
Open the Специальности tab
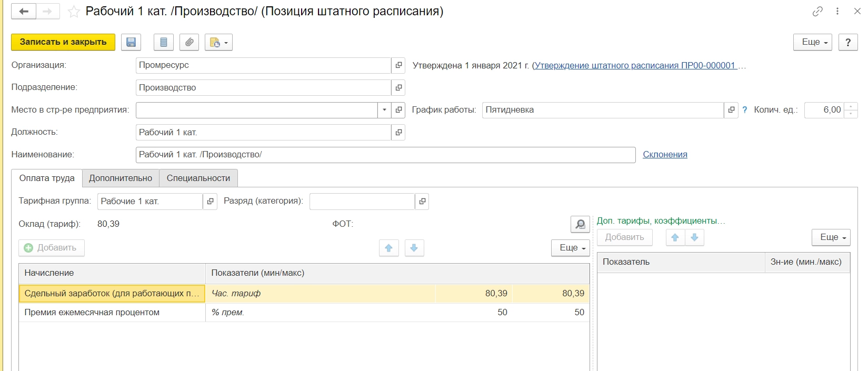tap(198, 178)
